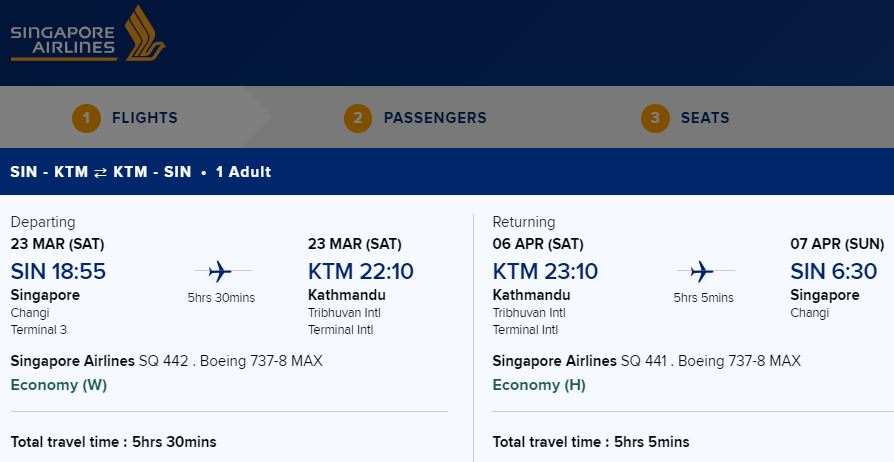The height and width of the screenshot is (462, 894).
Task: Open Economy (H) fare details
Action: point(539,385)
